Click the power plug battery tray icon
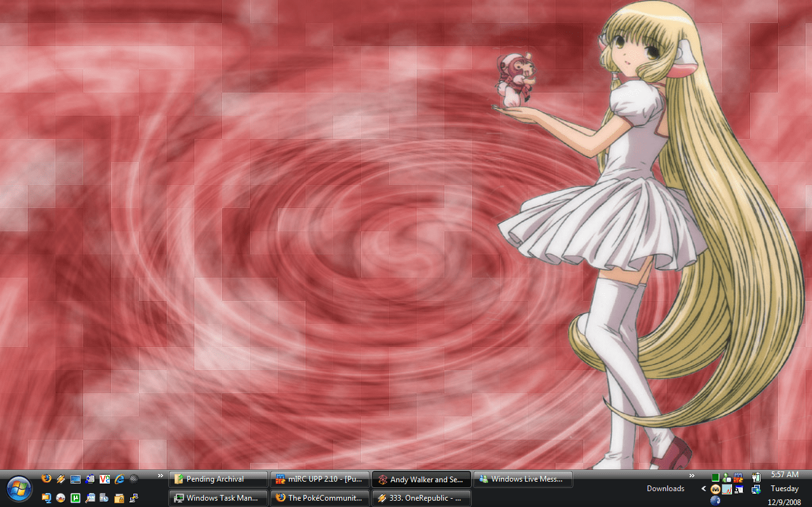 [x=756, y=477]
